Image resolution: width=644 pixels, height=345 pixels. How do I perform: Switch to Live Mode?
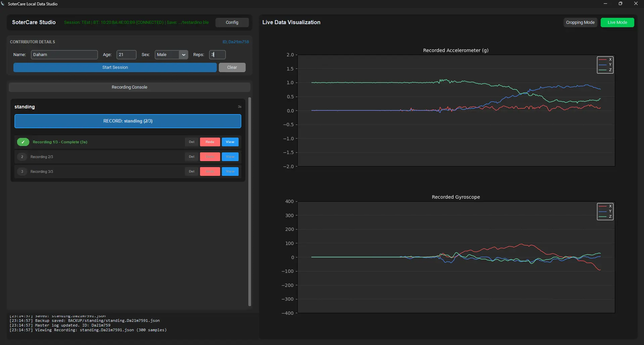tap(617, 22)
